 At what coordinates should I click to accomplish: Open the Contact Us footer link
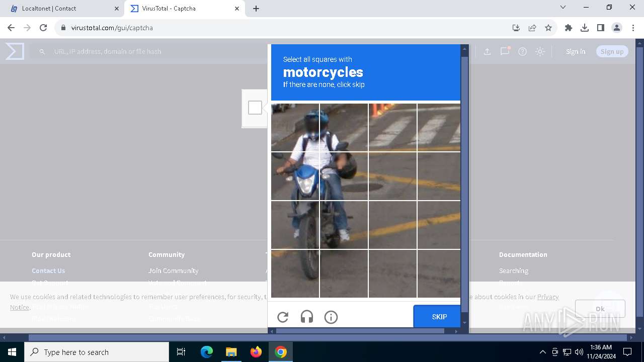pyautogui.click(x=48, y=270)
